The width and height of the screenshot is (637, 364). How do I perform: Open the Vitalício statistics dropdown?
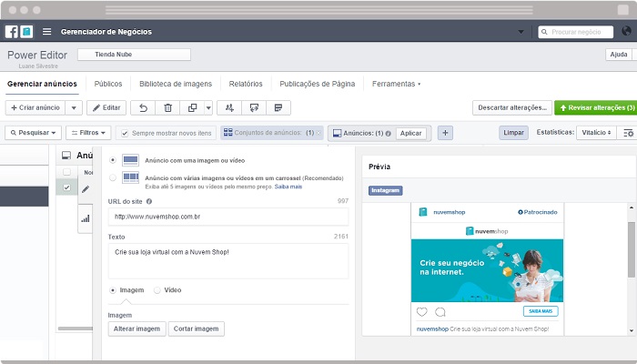596,133
